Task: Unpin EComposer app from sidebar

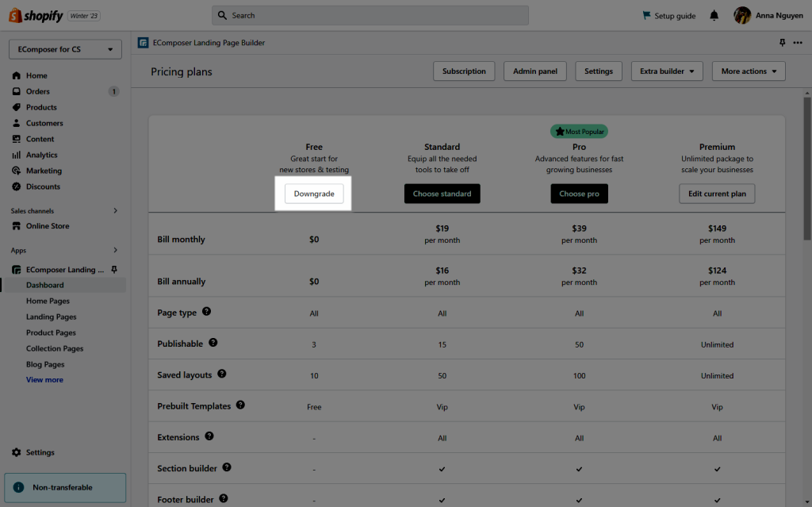Action: pos(114,270)
